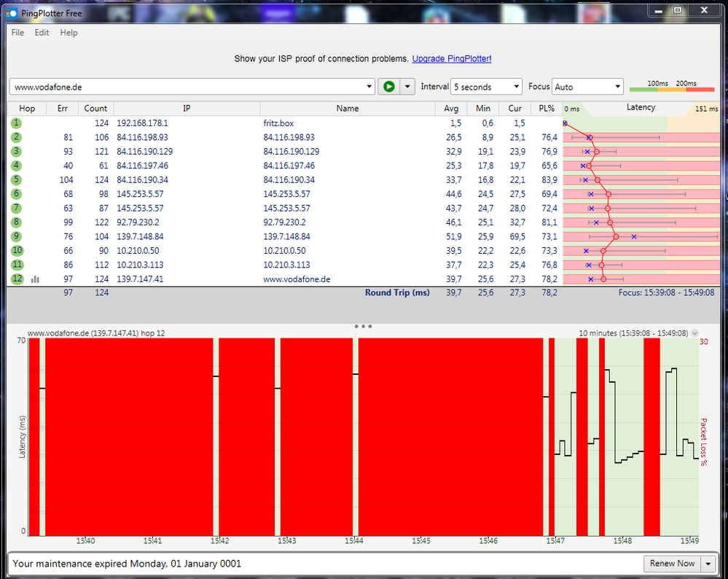Screen dimensions: 728x579
Task: Select hop 5 green circle icon
Action: tap(16, 180)
